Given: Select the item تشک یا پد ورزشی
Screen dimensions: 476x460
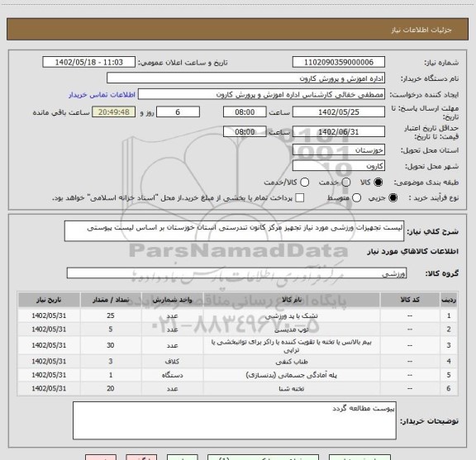Looking at the screenshot, I should pos(292,315).
